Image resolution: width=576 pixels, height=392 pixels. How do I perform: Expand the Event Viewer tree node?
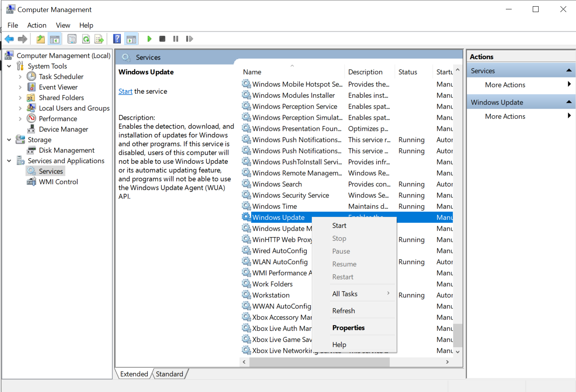[20, 87]
